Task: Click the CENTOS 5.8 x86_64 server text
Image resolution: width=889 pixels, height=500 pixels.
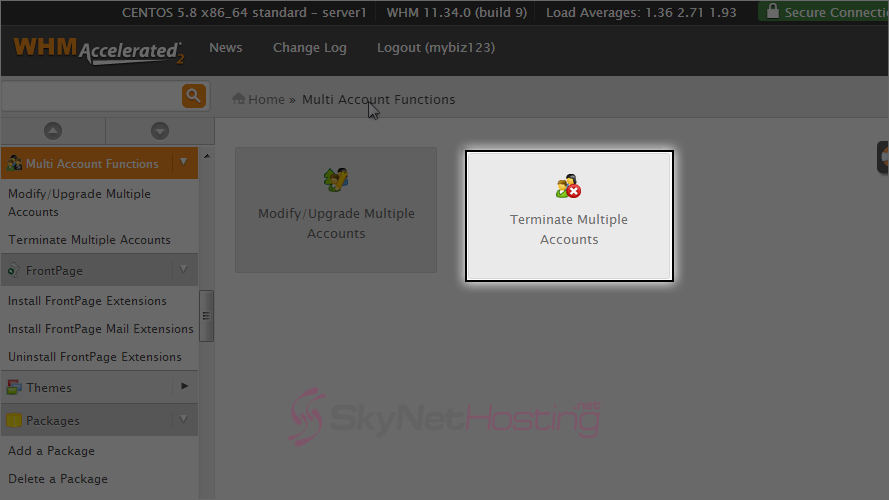Action: click(x=244, y=12)
